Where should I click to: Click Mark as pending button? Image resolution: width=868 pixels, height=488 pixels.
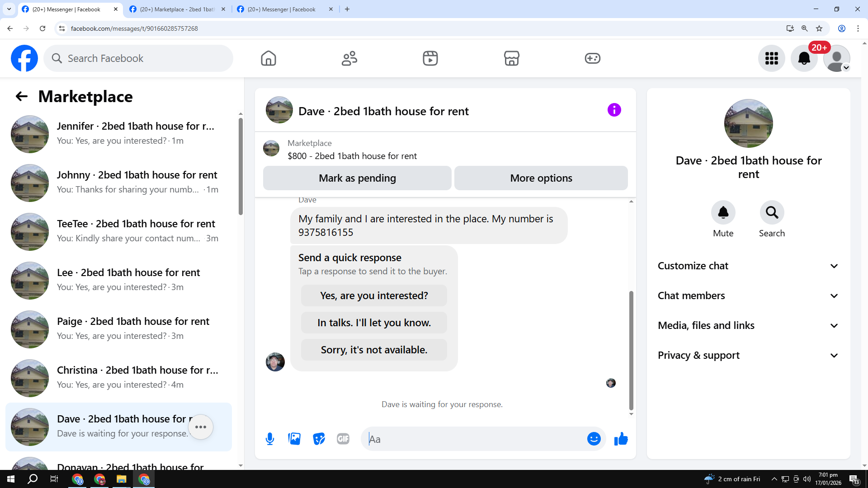click(x=357, y=178)
